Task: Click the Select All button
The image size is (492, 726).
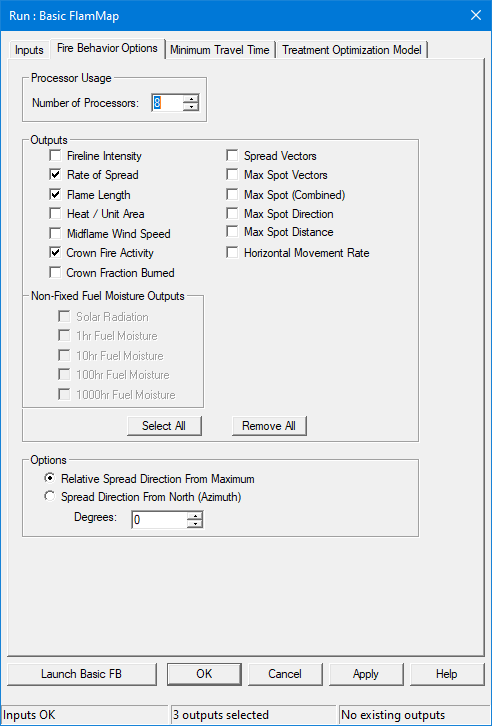Action: 164,426
